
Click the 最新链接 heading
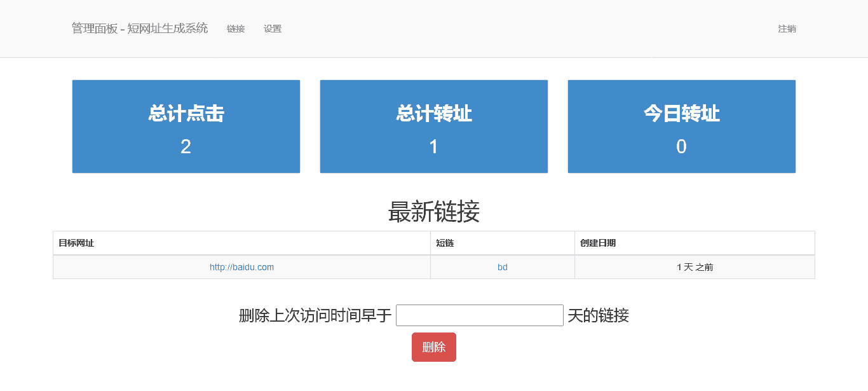434,212
